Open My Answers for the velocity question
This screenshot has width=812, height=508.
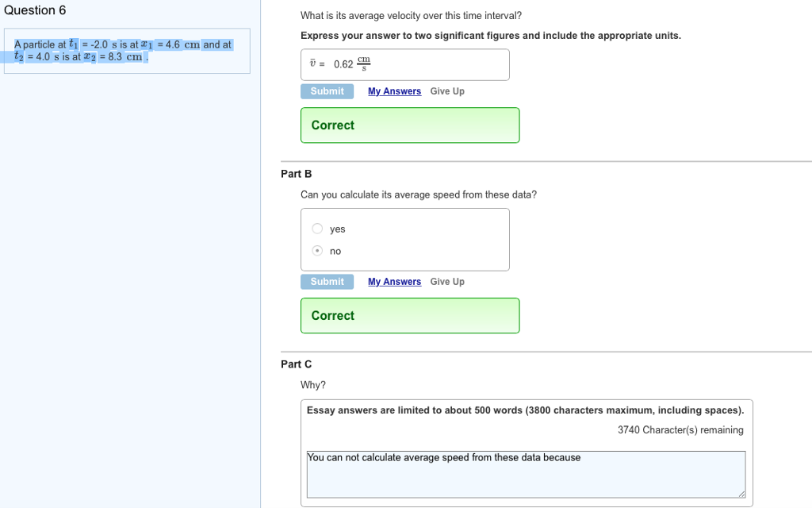(x=394, y=91)
